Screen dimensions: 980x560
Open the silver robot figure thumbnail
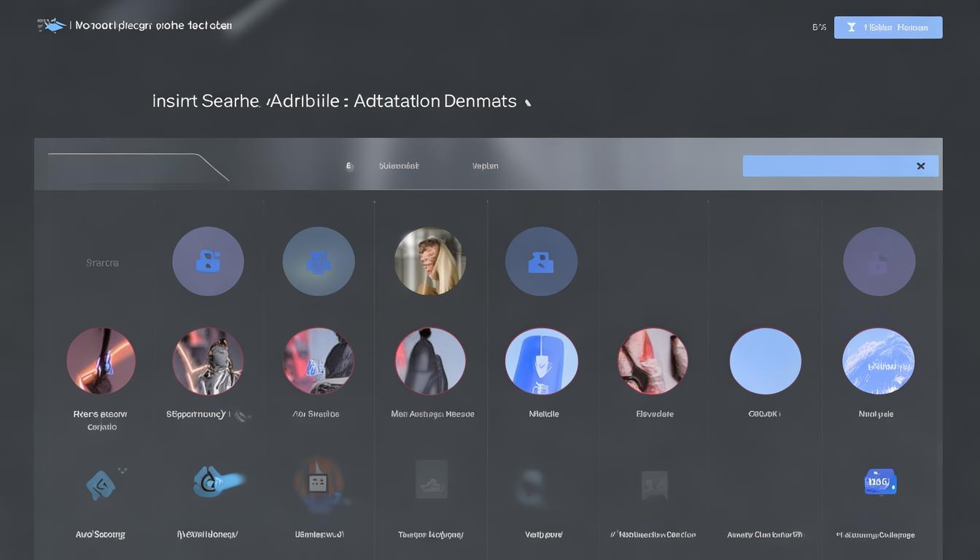click(208, 361)
